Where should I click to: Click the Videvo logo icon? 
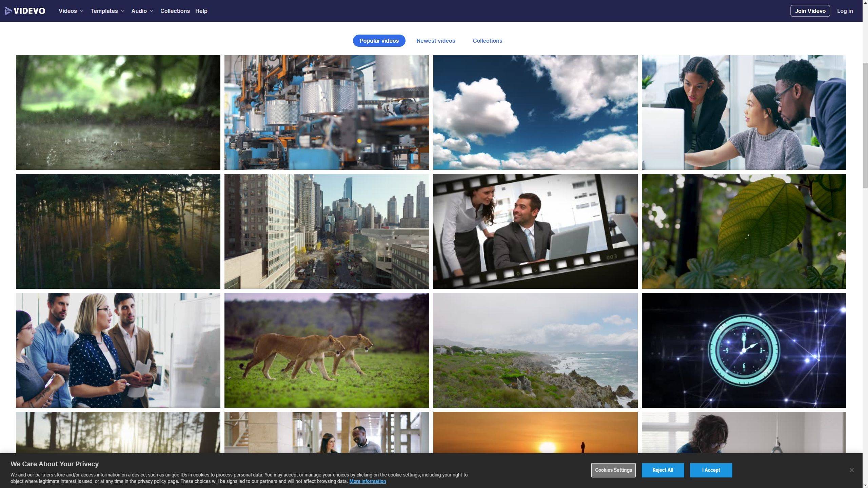[8, 11]
